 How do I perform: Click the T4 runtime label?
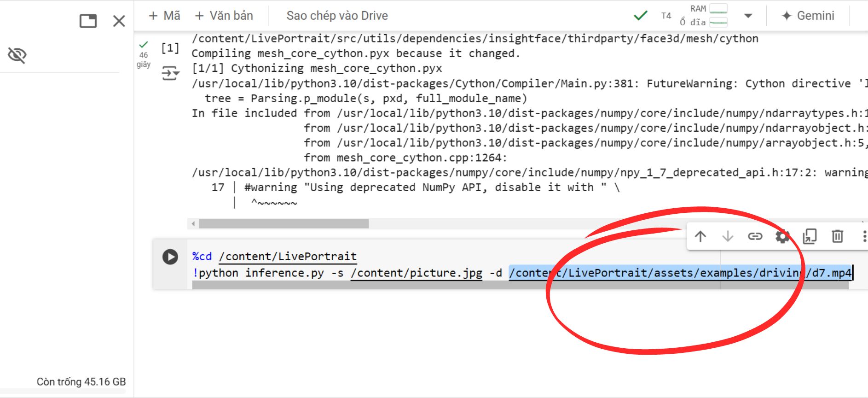click(x=666, y=16)
